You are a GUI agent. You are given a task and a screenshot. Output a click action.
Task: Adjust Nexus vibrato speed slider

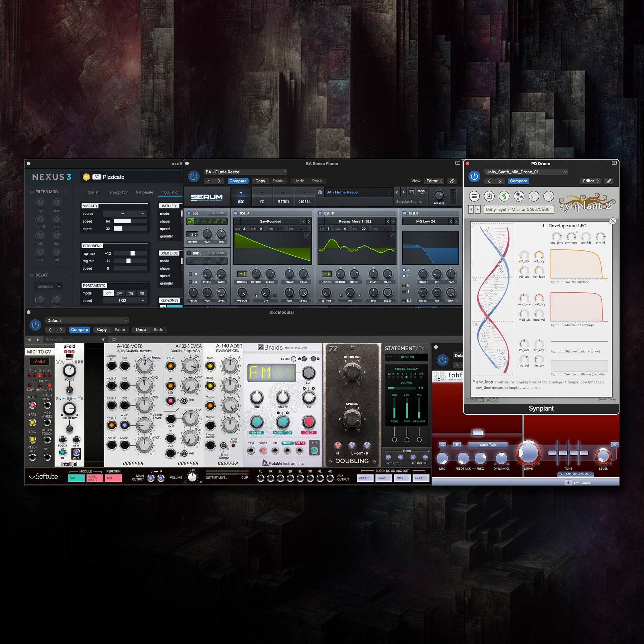pyautogui.click(x=130, y=221)
